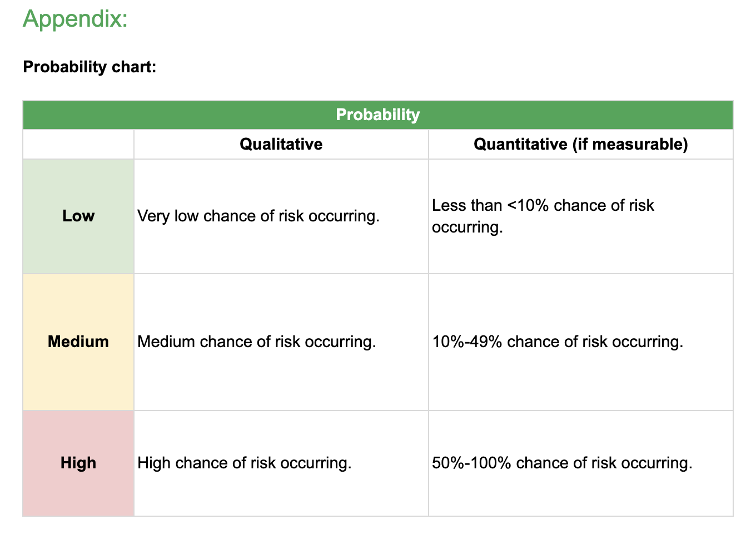Click the Qualitative column header

281,144
